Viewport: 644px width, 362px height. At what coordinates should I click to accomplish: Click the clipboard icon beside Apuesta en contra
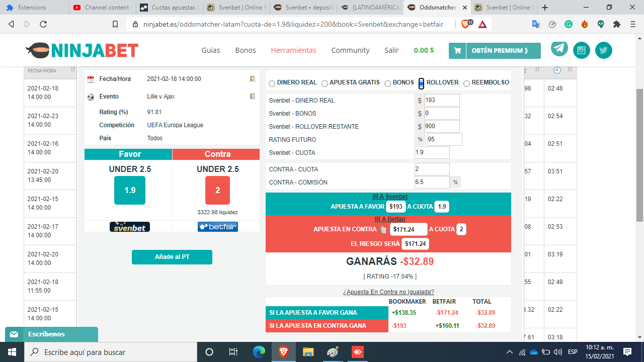coord(383,229)
